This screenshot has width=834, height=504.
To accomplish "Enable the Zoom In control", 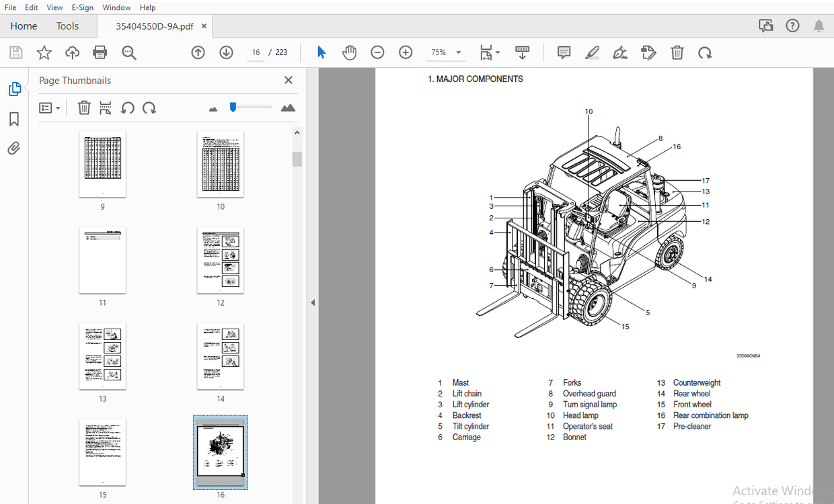I will pyautogui.click(x=405, y=52).
